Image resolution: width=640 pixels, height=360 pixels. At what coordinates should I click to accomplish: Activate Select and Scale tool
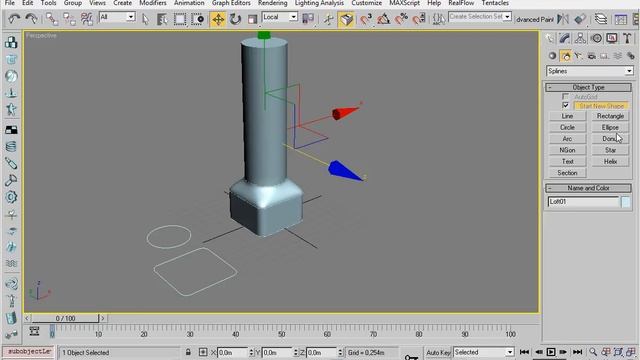[x=253, y=19]
